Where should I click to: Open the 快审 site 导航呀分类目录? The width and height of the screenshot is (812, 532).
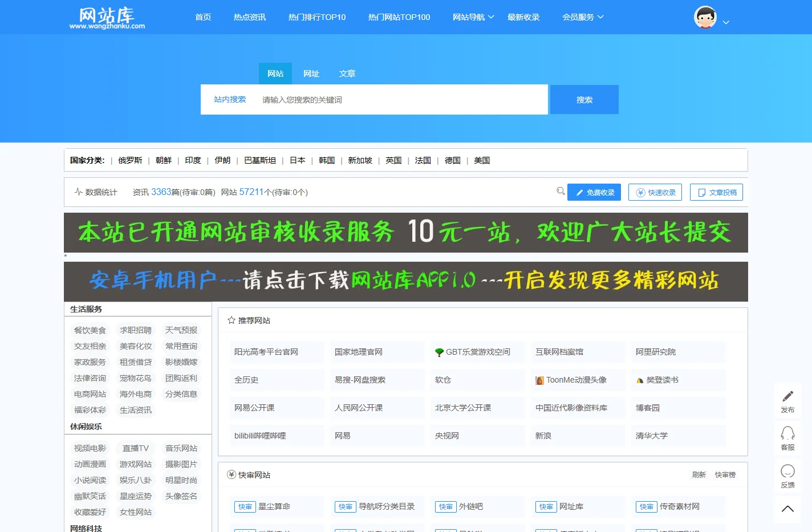tap(387, 506)
